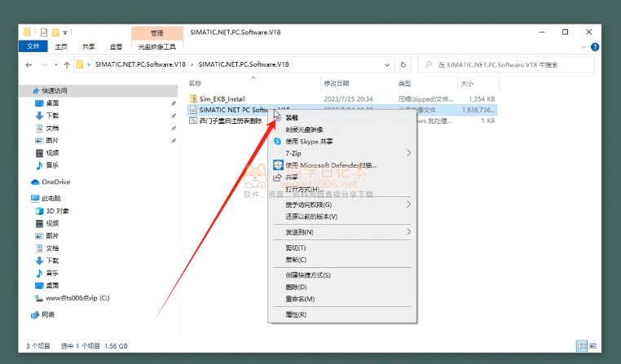Viewport: 621px width, 364px height.
Task: Click the Sim_EKB_Install zip file icon
Action: coord(193,99)
